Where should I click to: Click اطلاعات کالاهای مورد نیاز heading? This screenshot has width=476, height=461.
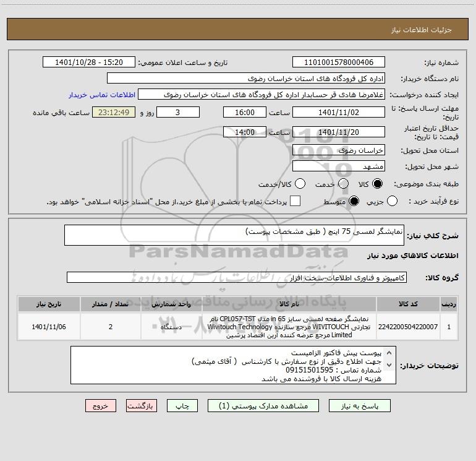(x=412, y=256)
